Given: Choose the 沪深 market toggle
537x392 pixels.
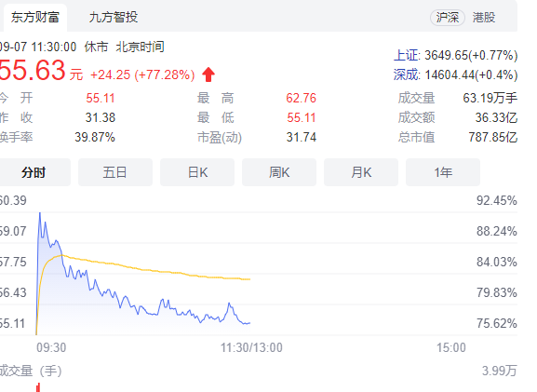Looking at the screenshot, I should pos(448,17).
